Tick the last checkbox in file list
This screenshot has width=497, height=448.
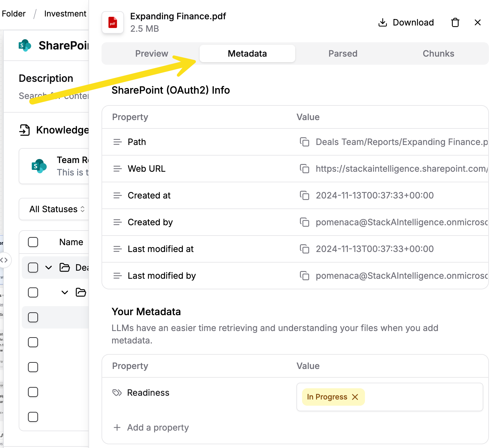click(x=33, y=417)
